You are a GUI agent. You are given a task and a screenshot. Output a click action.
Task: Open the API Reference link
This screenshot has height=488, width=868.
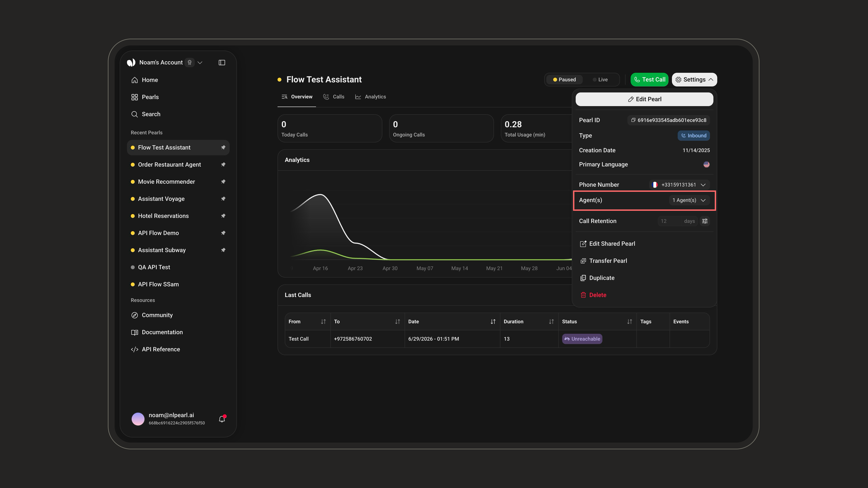(x=178, y=350)
